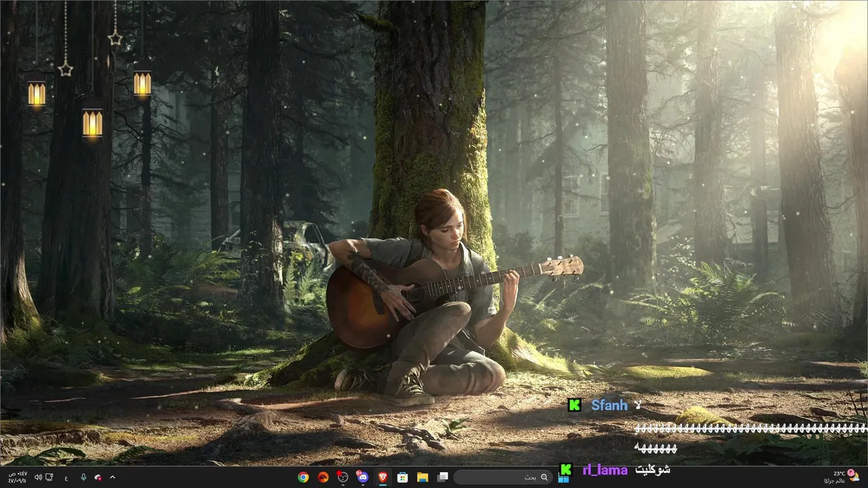The image size is (868, 488).
Task: Switch the Arabic input language indicator
Action: 66,477
